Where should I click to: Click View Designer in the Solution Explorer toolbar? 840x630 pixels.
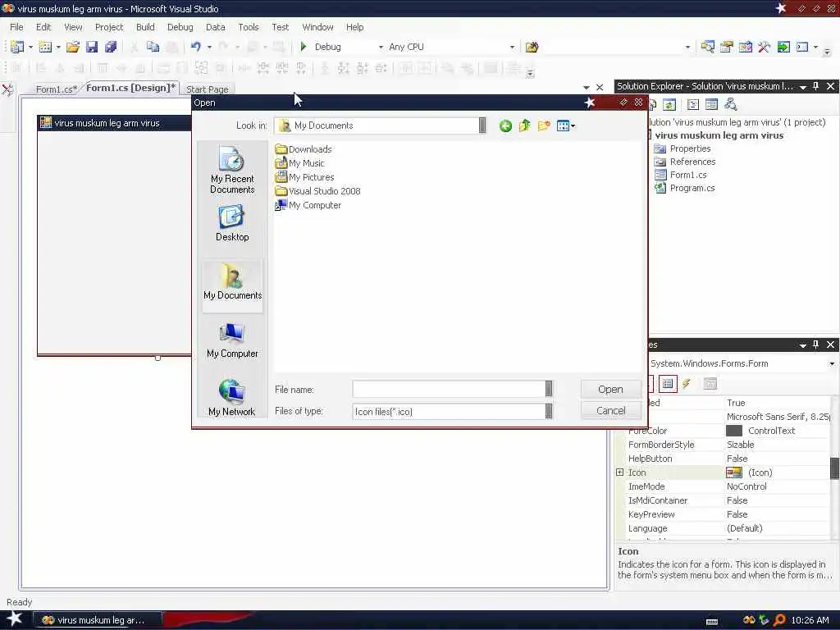pyautogui.click(x=711, y=104)
